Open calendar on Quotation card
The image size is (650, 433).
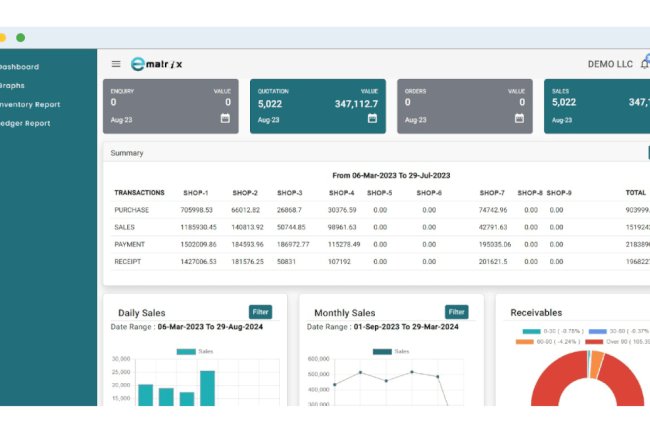click(x=372, y=119)
